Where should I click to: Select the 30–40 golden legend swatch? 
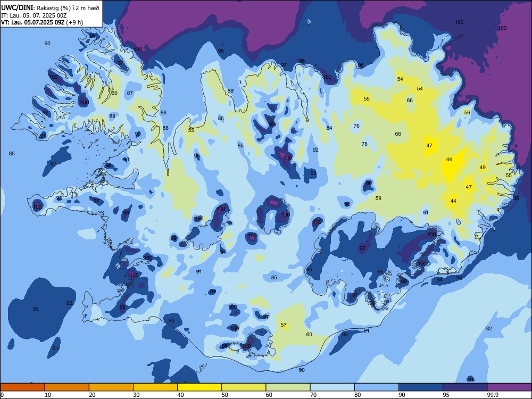coord(155,387)
